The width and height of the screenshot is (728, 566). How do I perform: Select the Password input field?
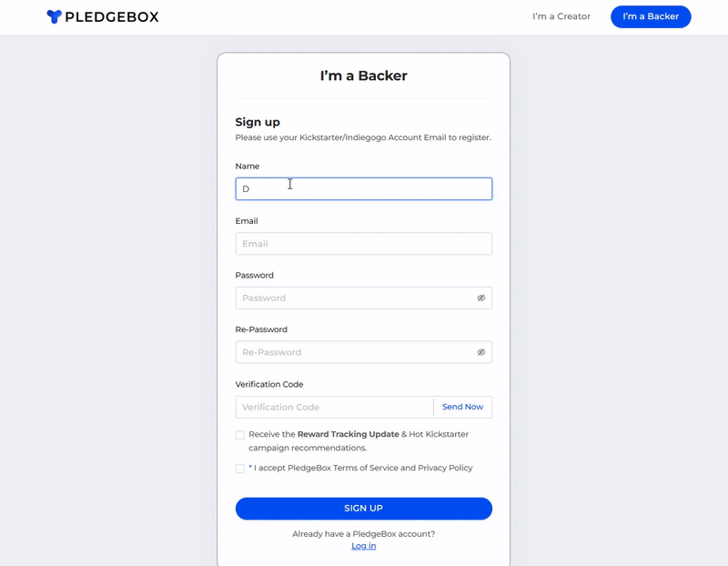pyautogui.click(x=355, y=298)
